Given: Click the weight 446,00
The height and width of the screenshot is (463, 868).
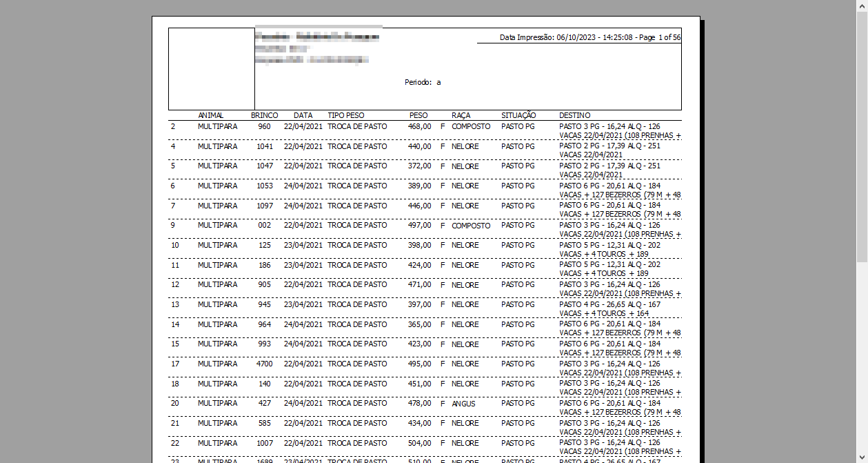Looking at the screenshot, I should pos(420,206).
